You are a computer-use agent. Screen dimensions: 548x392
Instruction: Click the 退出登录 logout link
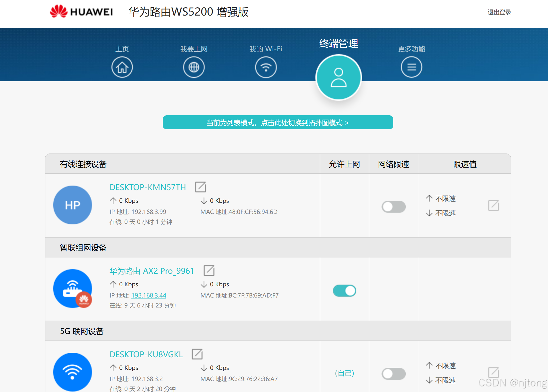pyautogui.click(x=499, y=12)
